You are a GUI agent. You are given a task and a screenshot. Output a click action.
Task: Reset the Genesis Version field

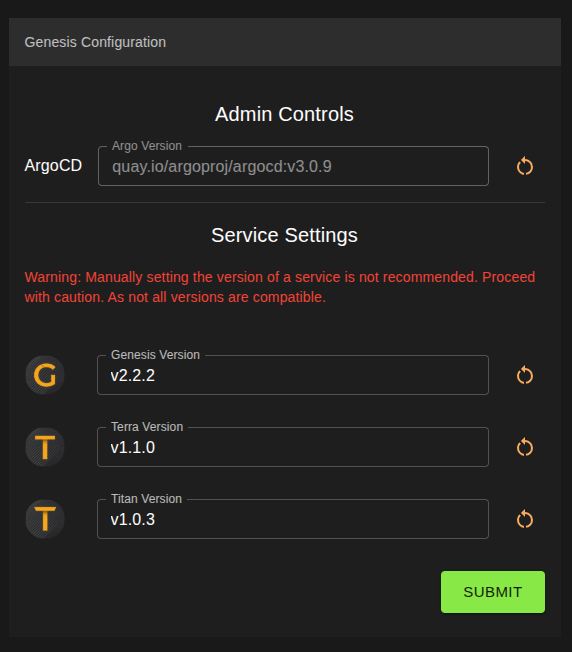(x=525, y=375)
